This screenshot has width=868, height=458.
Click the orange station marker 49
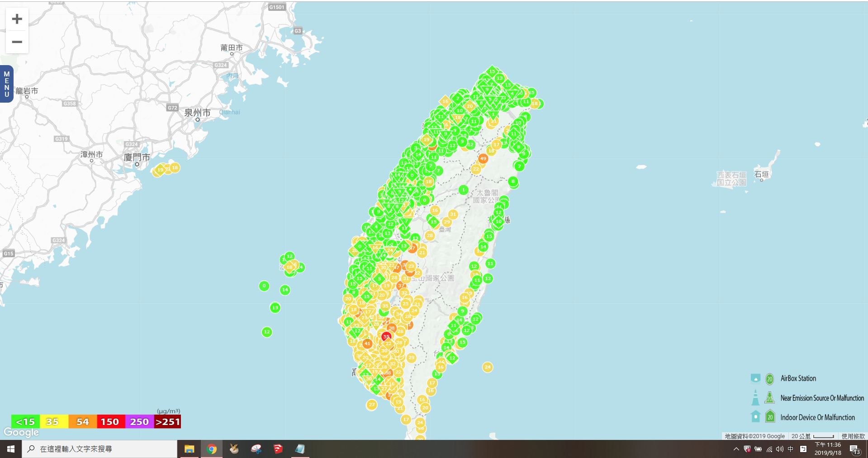(483, 159)
